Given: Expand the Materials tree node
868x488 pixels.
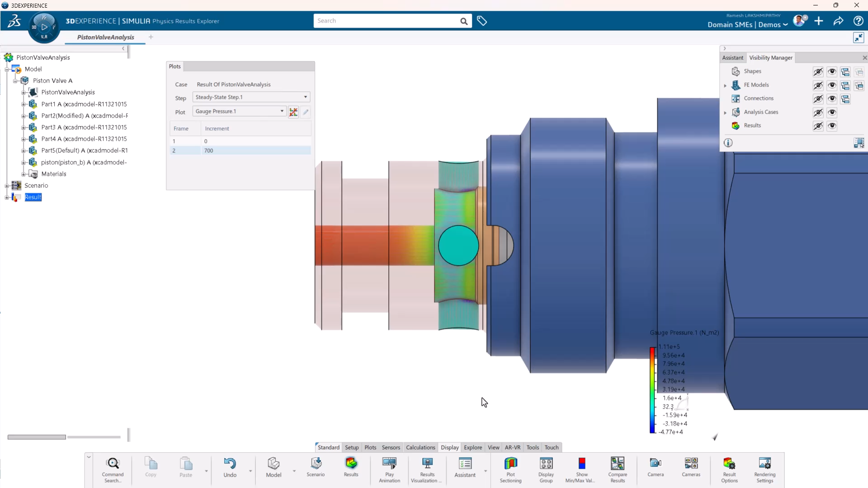Looking at the screenshot, I should tap(24, 174).
